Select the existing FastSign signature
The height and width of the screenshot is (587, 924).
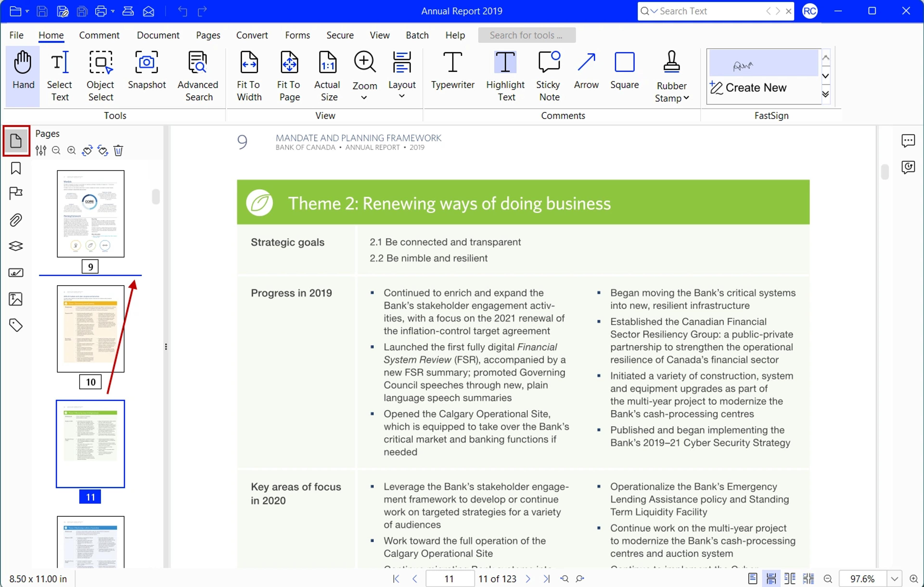pos(764,63)
